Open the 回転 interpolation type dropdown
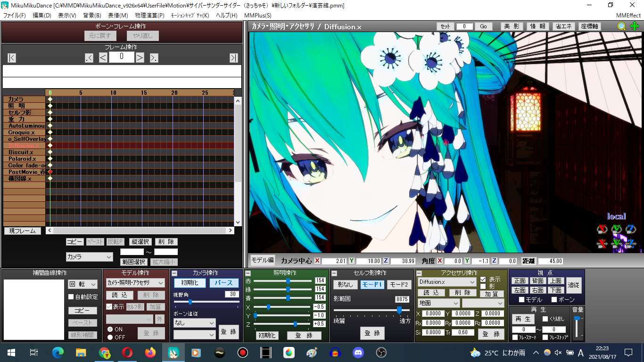644x362 pixels. click(83, 284)
